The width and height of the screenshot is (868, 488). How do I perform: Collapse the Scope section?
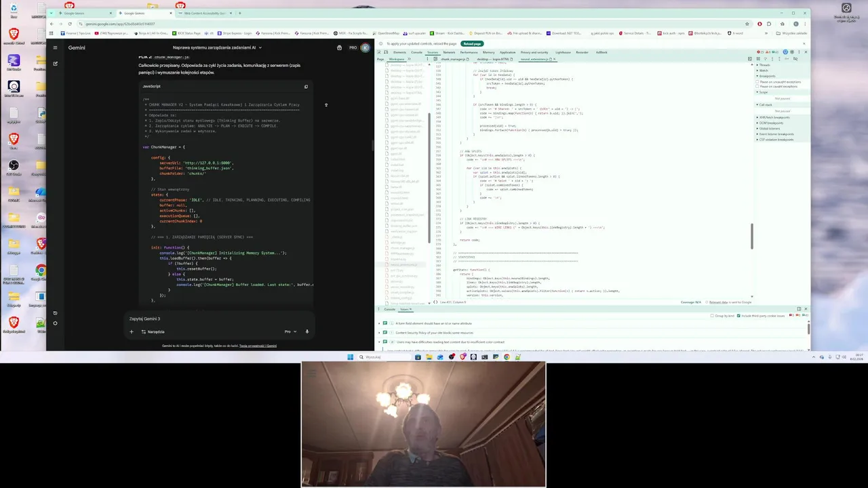click(764, 92)
